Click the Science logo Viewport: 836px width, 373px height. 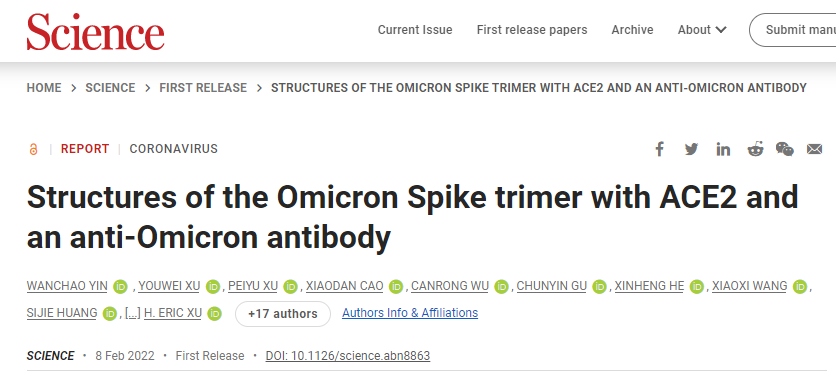coord(95,31)
